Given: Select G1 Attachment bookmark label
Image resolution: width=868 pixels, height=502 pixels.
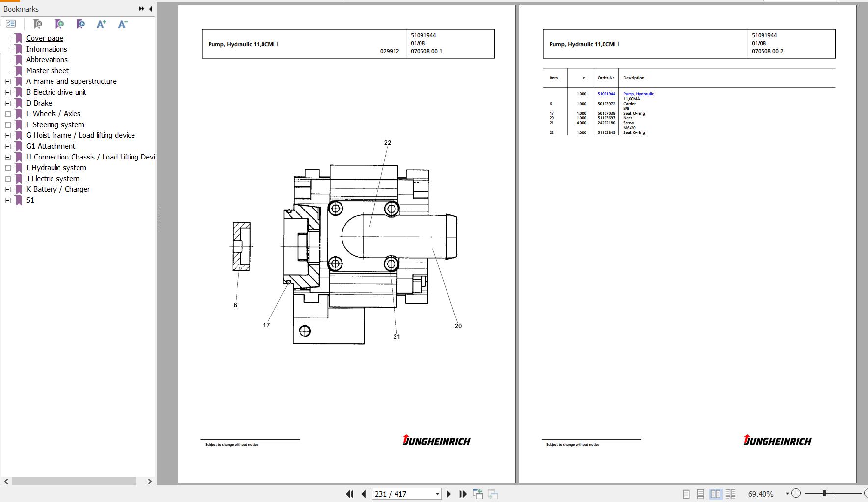Looking at the screenshot, I should click(x=51, y=146).
